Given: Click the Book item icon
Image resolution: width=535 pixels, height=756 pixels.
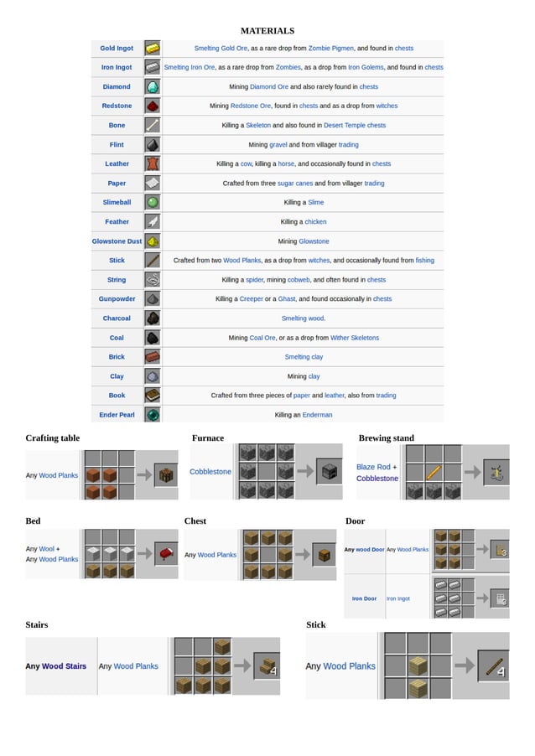Looking at the screenshot, I should click(153, 396).
